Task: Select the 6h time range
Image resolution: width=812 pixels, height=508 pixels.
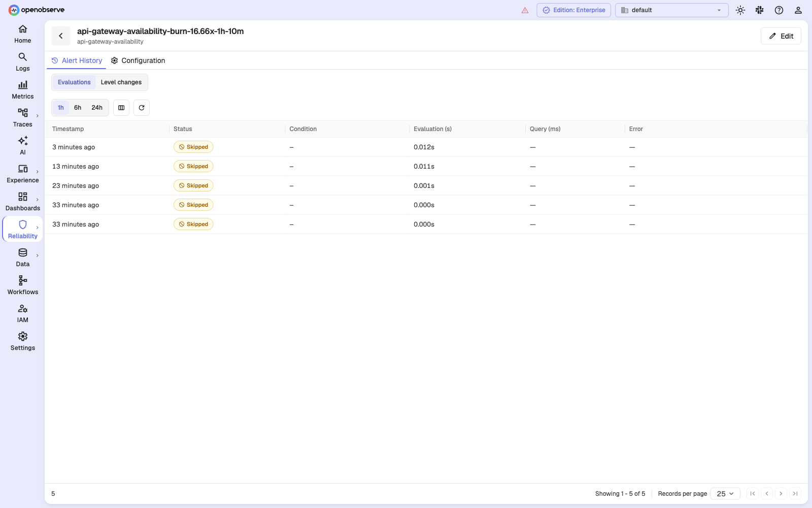Action: [x=78, y=108]
